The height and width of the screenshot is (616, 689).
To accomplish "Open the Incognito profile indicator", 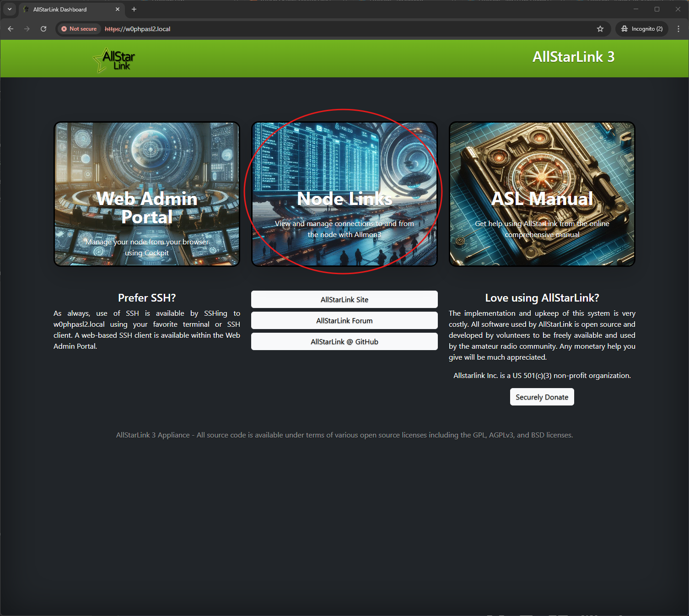I will click(x=642, y=29).
